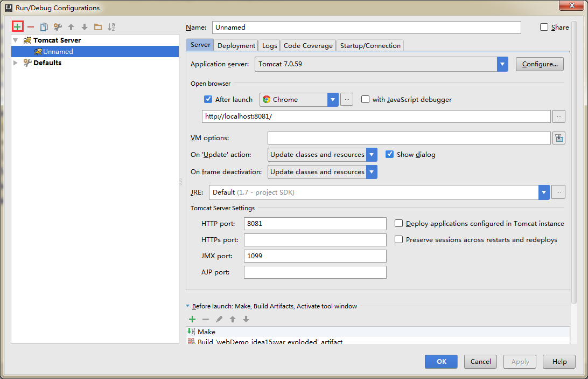Screen dimensions: 588x379
Task: Move before-launch task down arrow
Action: (246, 319)
